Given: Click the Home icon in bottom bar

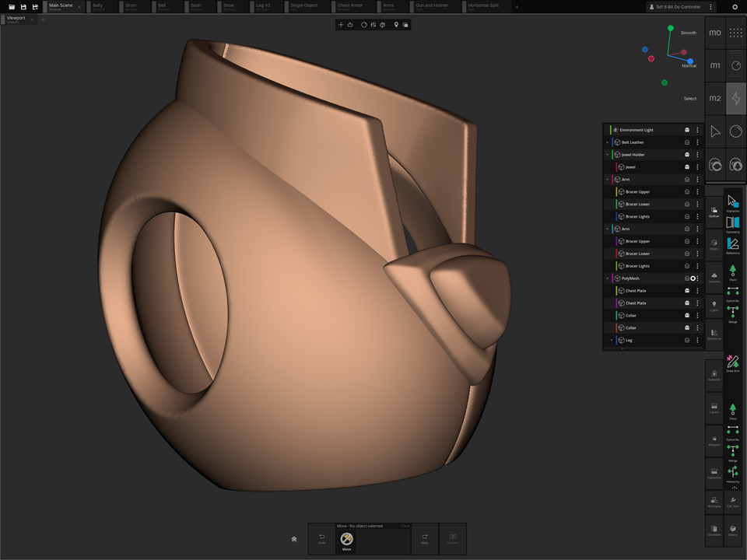Looking at the screenshot, I should click(294, 538).
